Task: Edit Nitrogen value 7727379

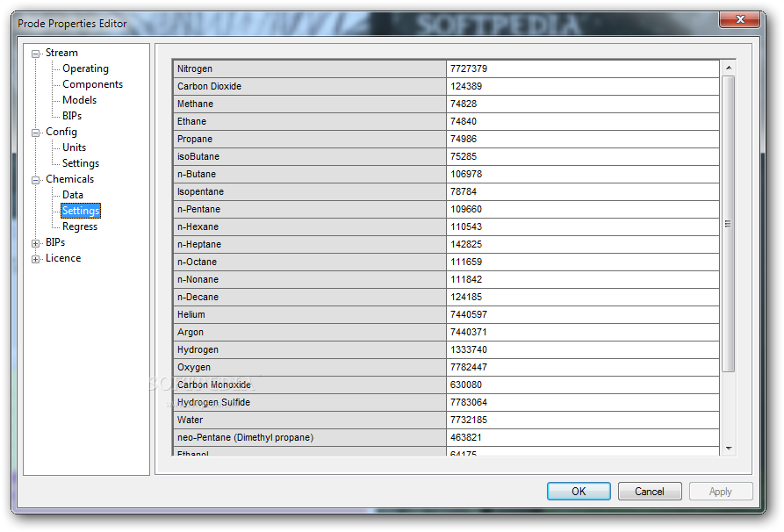Action: (x=582, y=68)
